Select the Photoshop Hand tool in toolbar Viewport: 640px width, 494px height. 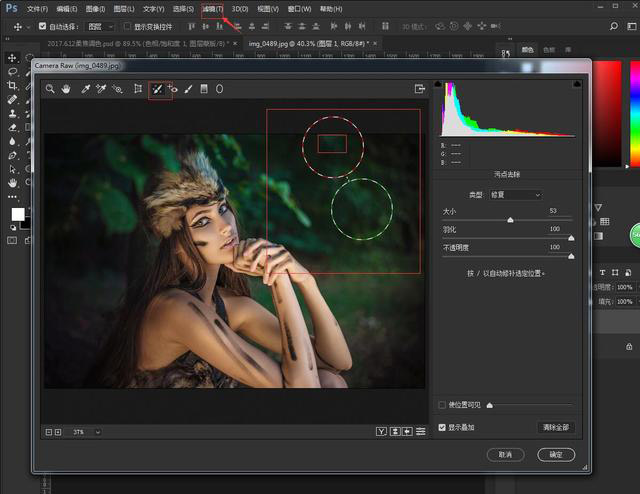(x=12, y=182)
